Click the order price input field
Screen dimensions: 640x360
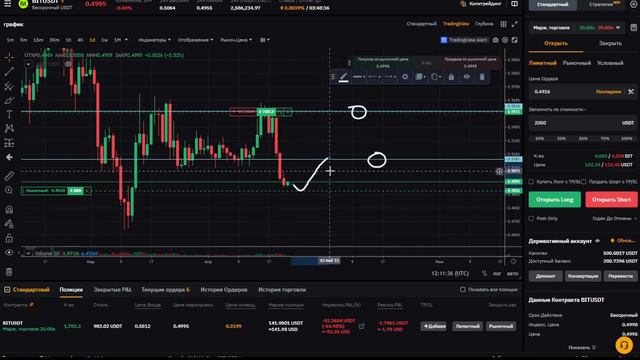[x=583, y=92]
